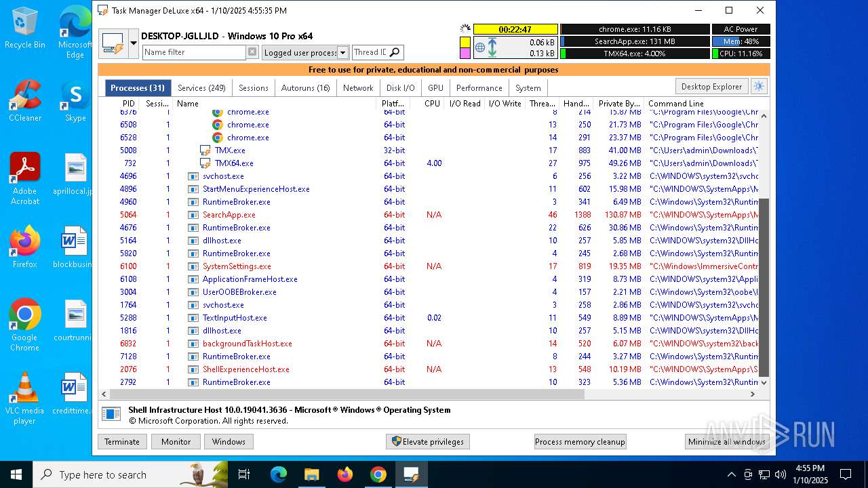This screenshot has height=488, width=868.
Task: Click Elevate privileges button
Action: pos(428,442)
